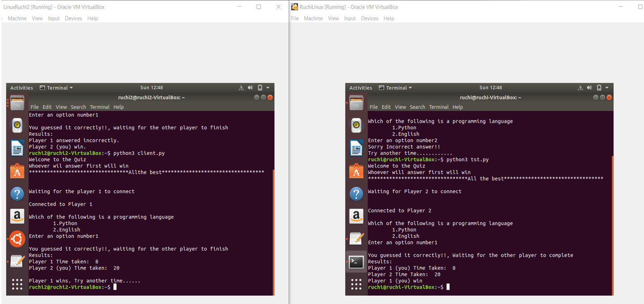Click the speaker volume icon in top bar
Image resolution: width=644 pixels, height=304 pixels.
tap(250, 87)
